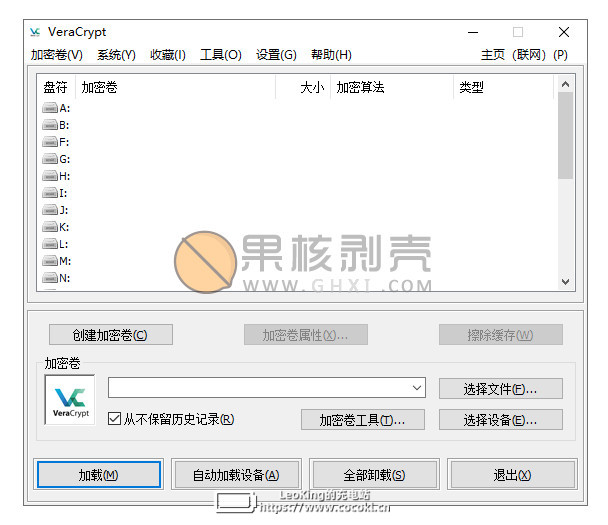Click the VeraCrypt logo in volume section
This screenshot has width=608, height=525.
70,400
